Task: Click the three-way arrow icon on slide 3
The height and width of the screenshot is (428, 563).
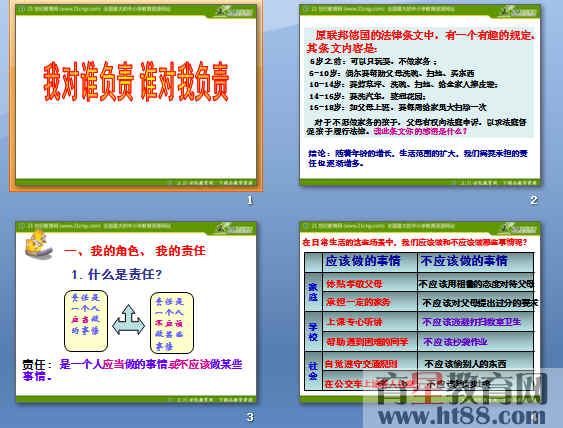Action: (129, 320)
